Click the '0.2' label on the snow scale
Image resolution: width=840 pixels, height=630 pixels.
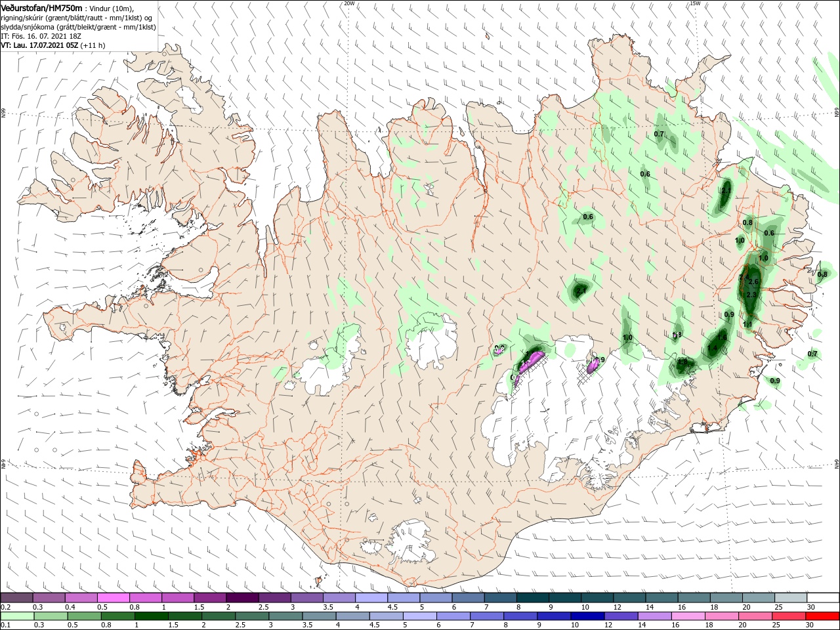tap(5, 607)
